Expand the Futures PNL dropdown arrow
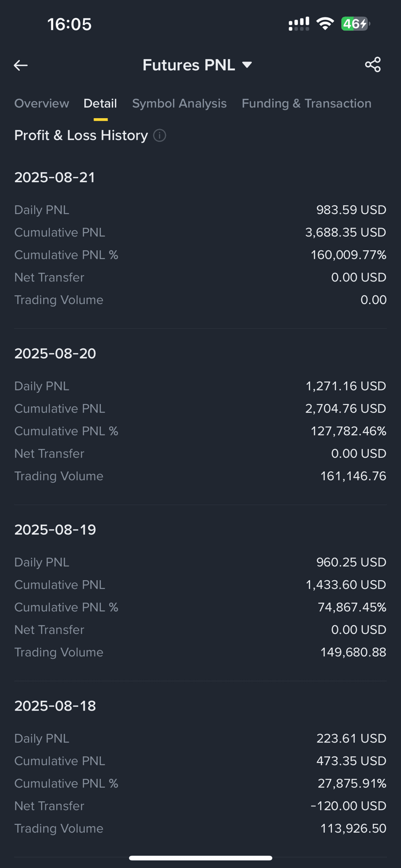Image resolution: width=401 pixels, height=868 pixels. coord(247,65)
